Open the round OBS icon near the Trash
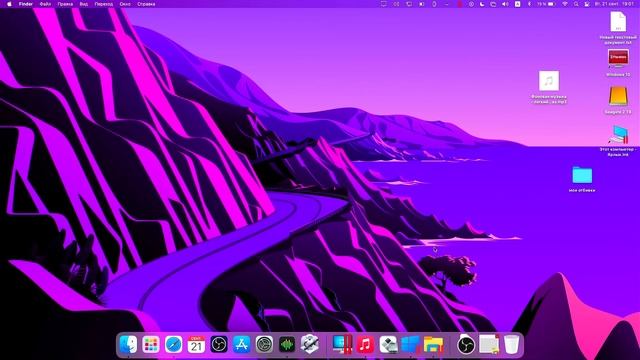Image resolution: width=640 pixels, height=360 pixels. [x=466, y=344]
